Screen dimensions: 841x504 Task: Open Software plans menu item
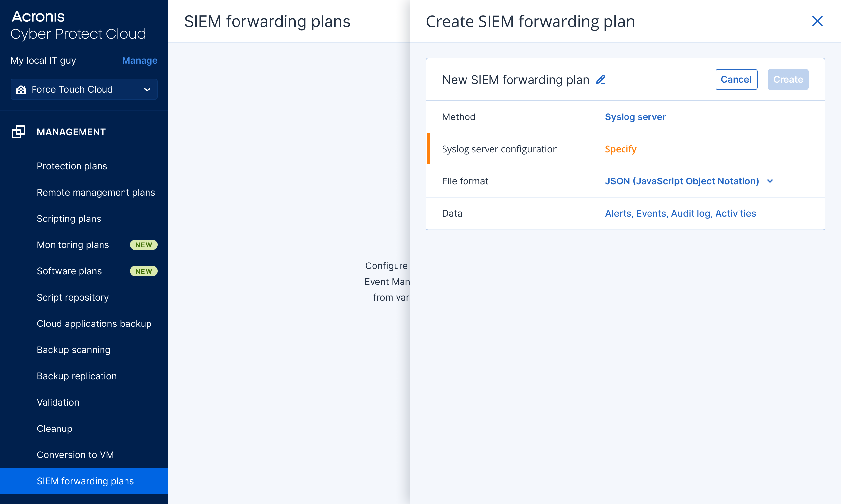click(69, 271)
